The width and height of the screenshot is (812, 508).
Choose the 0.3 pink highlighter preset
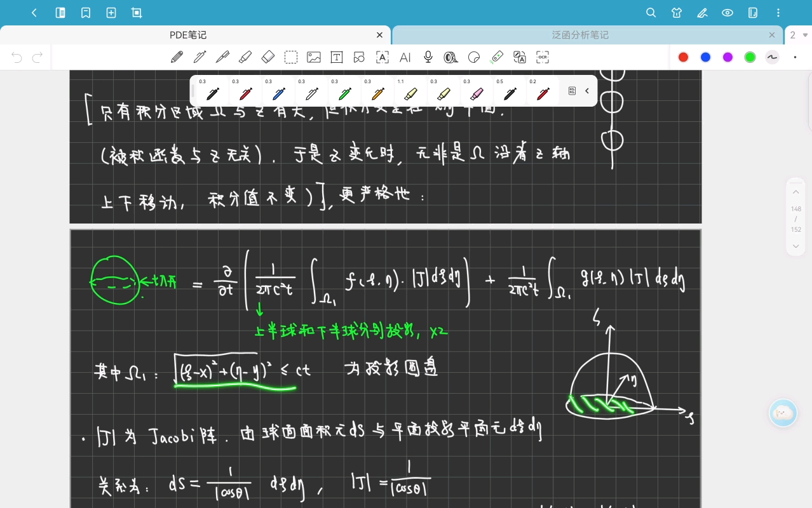coord(477,91)
